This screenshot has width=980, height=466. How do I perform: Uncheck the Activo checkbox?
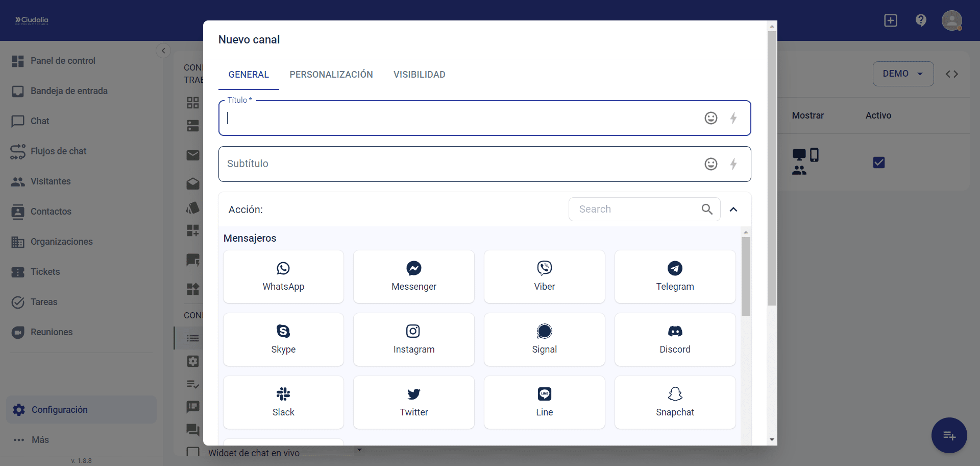(x=878, y=162)
